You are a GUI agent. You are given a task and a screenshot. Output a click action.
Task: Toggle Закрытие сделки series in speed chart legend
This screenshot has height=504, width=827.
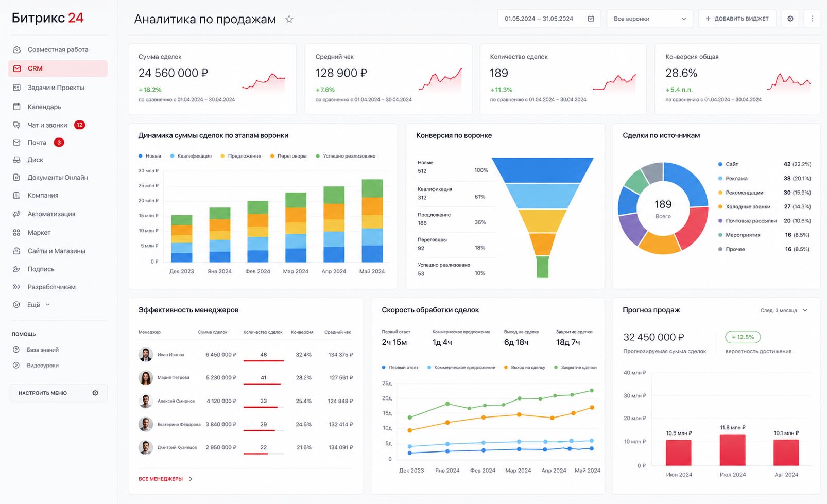tap(575, 368)
